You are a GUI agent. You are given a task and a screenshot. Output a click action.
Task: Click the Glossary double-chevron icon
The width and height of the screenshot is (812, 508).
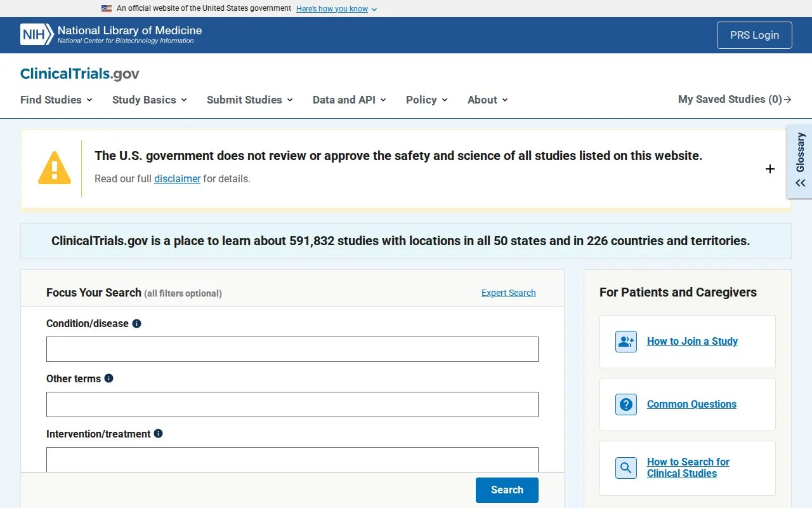pyautogui.click(x=801, y=183)
